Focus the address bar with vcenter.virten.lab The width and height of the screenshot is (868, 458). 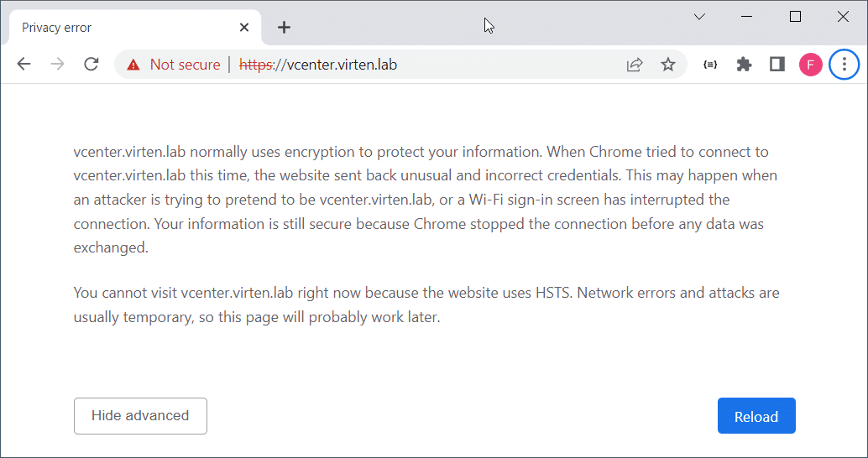426,65
